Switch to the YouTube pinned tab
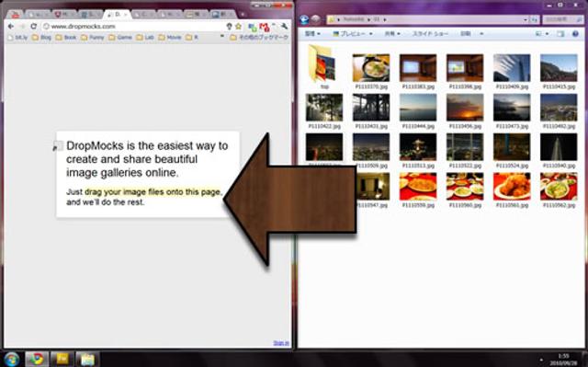The image size is (588, 367). [x=16, y=15]
